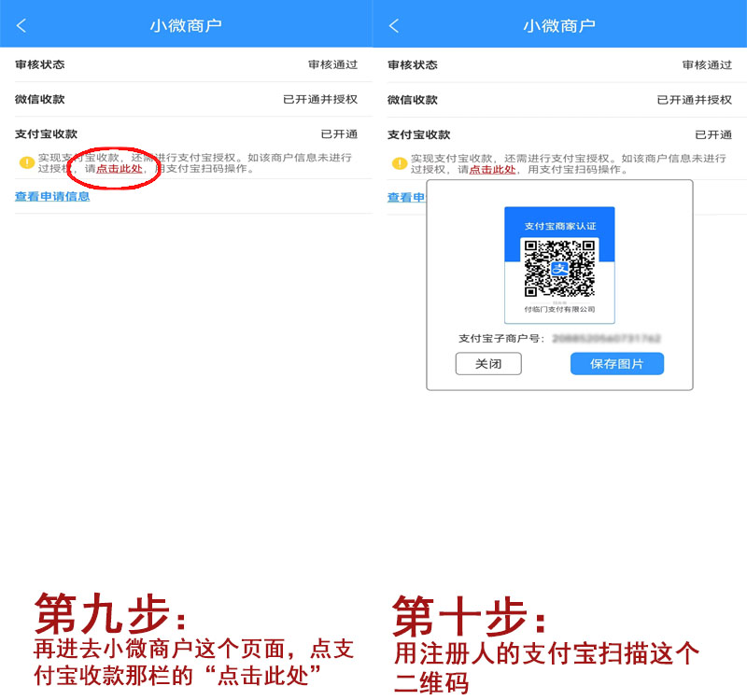Click 已开通并授权 value on right screen
Image resolution: width=747 pixels, height=700 pixels.
pyautogui.click(x=695, y=100)
